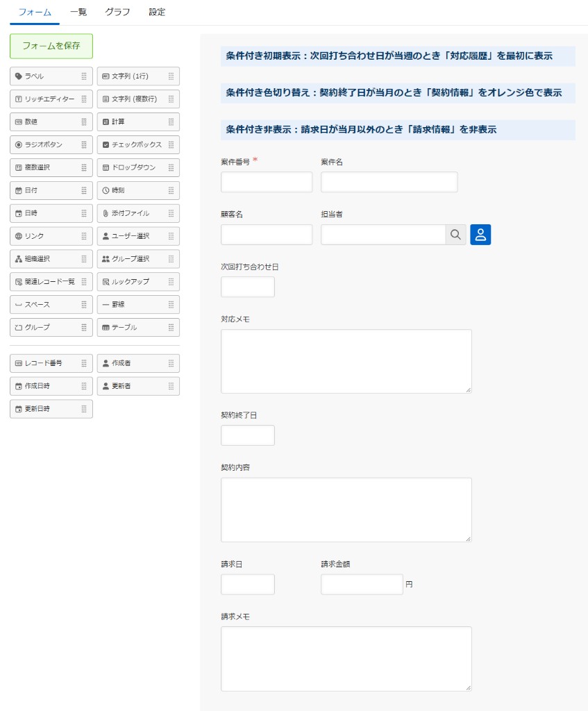Choose the 複数選択 field item

click(x=51, y=167)
